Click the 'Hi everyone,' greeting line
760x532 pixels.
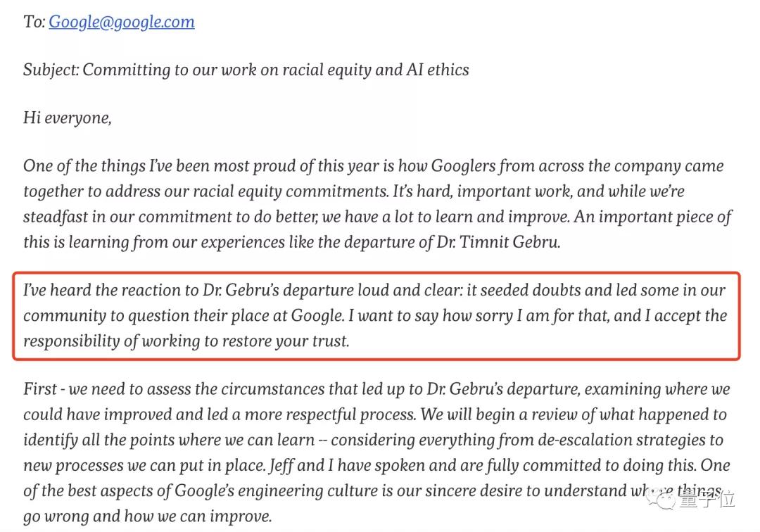(x=68, y=118)
